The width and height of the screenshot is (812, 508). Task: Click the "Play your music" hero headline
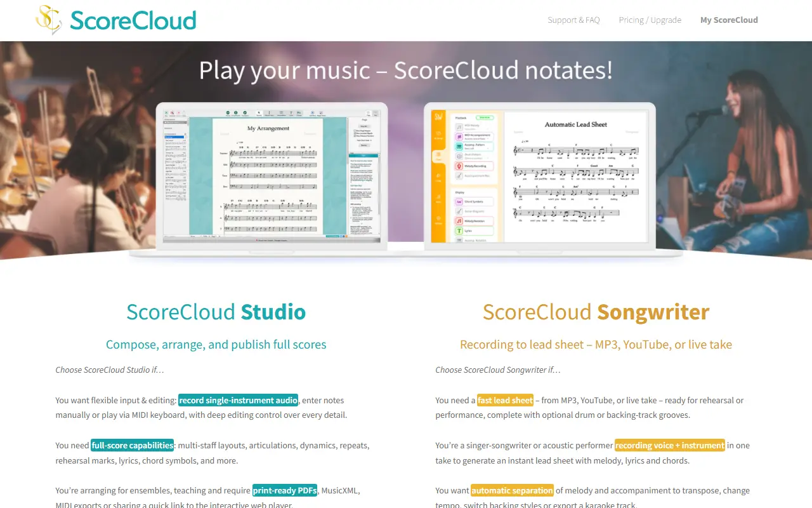406,70
